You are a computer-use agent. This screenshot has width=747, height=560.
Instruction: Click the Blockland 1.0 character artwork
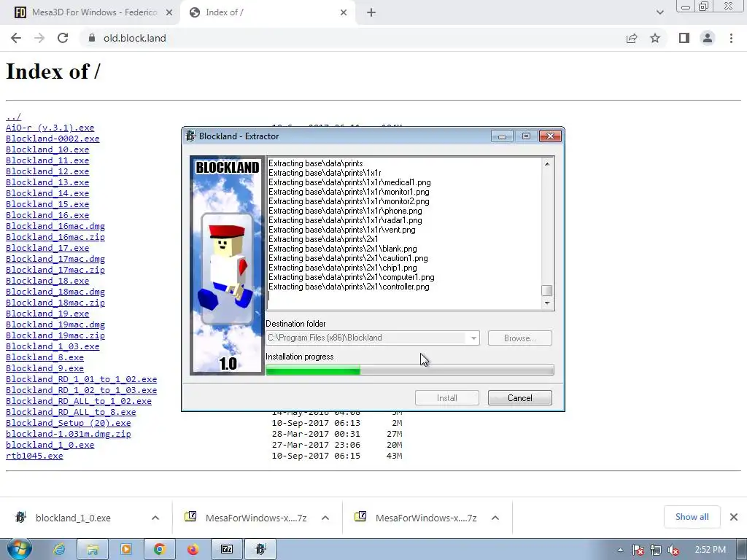pyautogui.click(x=228, y=265)
